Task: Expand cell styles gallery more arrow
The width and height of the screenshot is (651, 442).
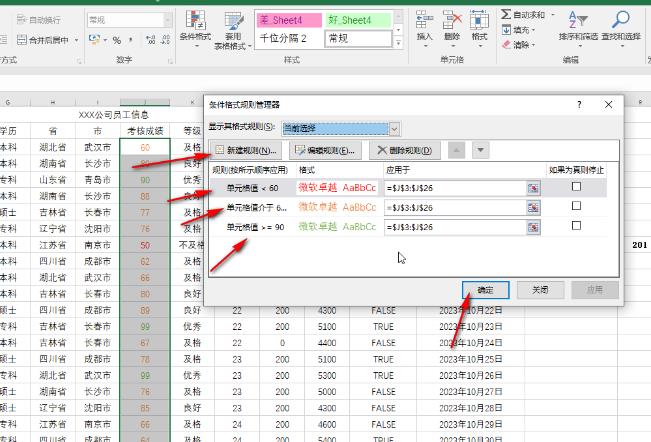Action: click(398, 42)
